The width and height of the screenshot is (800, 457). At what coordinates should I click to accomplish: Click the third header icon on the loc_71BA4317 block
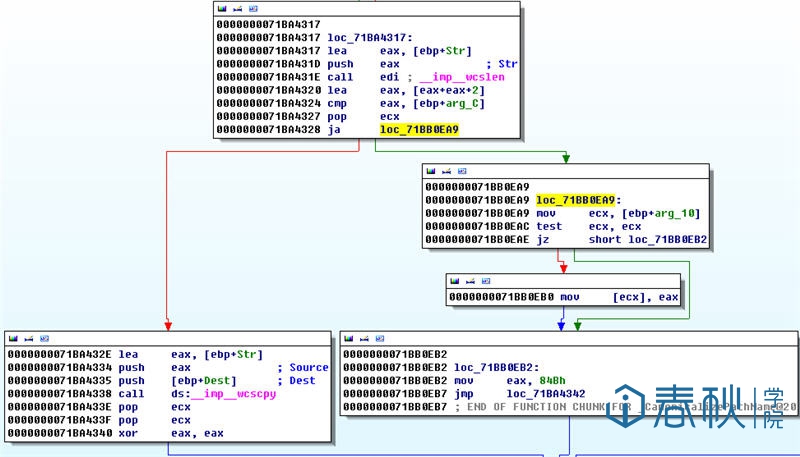click(x=251, y=8)
